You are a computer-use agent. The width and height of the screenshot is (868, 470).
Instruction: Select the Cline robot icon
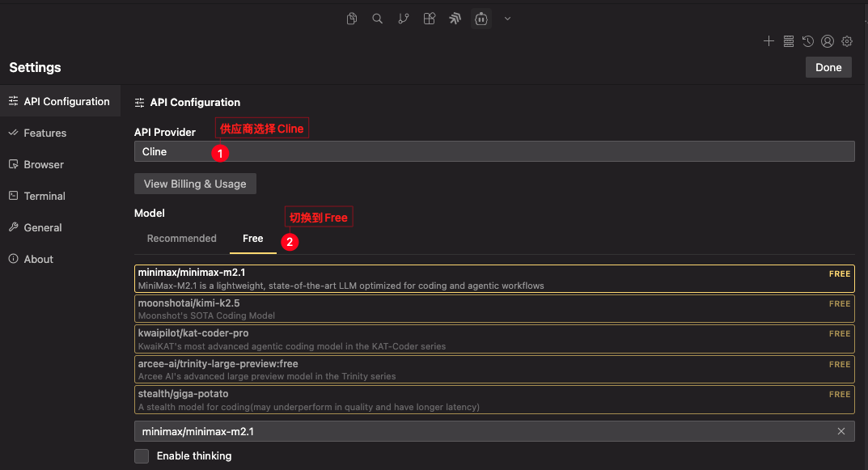[x=481, y=19]
